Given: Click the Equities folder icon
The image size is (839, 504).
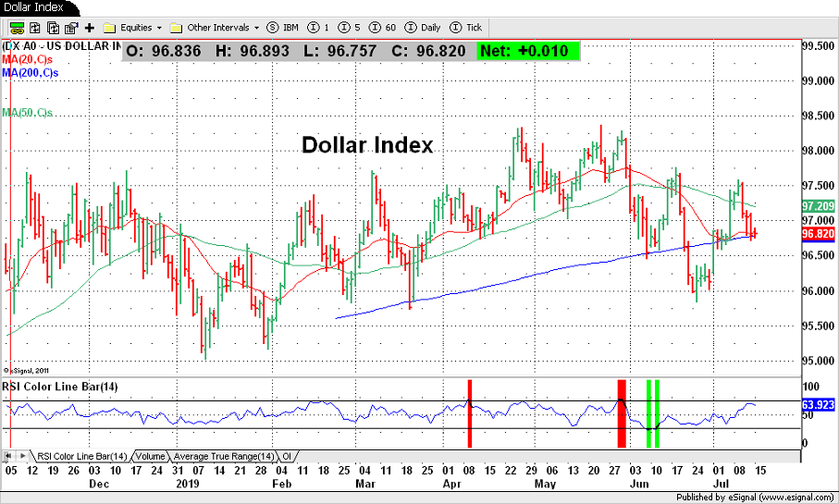Looking at the screenshot, I should (x=110, y=28).
